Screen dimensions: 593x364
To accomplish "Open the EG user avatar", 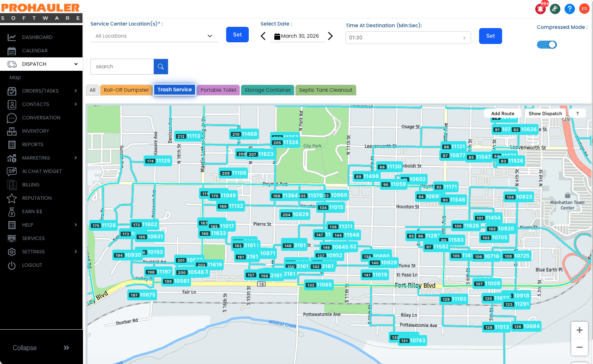I will tap(584, 8).
